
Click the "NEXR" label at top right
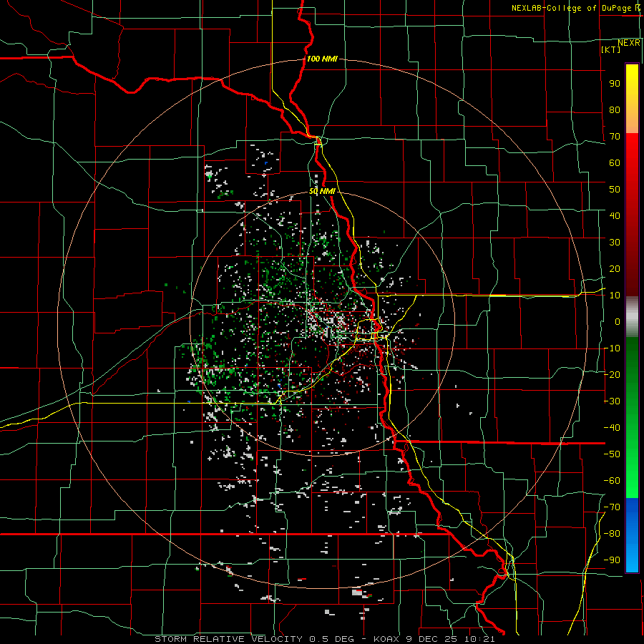(629, 43)
